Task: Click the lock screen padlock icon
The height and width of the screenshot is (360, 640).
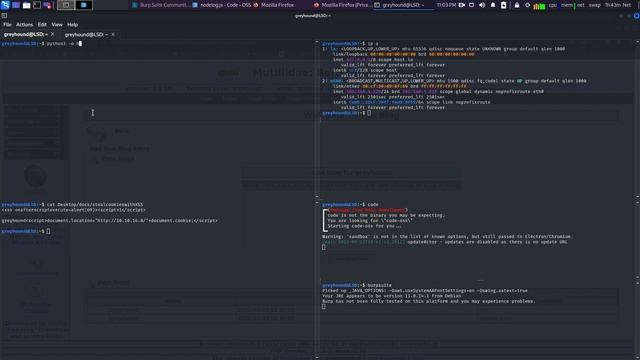Action: pyautogui.click(x=517, y=5)
